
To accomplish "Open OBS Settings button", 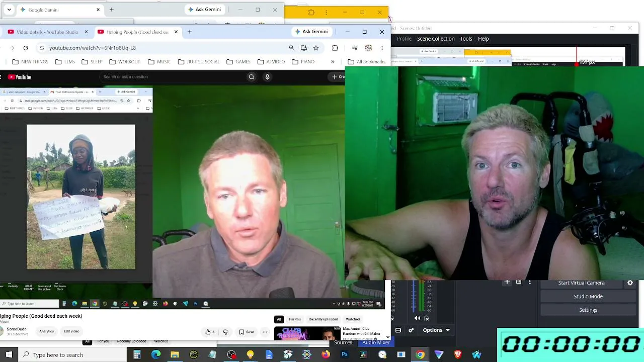I will tap(588, 310).
